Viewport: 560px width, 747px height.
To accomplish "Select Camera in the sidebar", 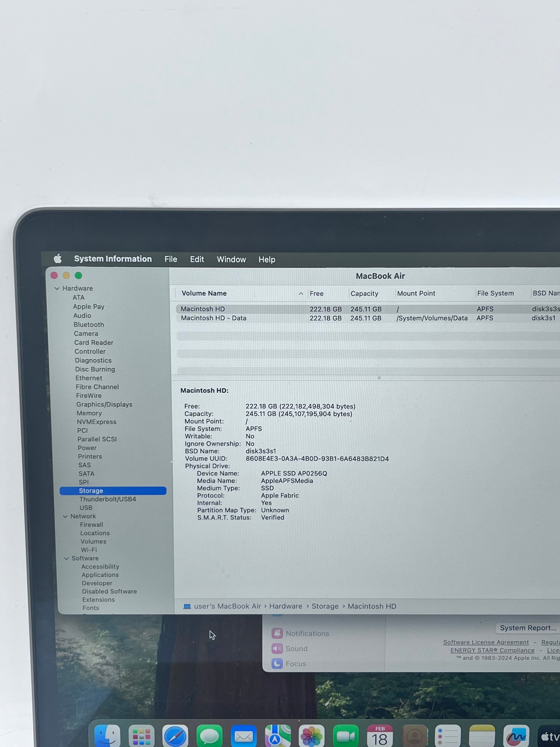I will [x=86, y=334].
